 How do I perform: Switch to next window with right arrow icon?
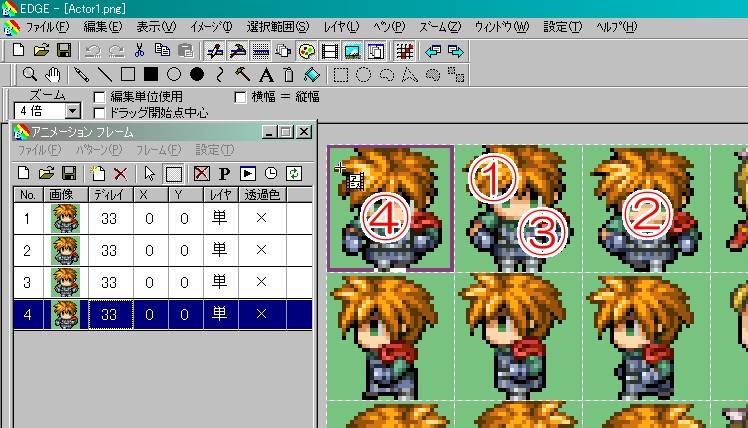(456, 51)
